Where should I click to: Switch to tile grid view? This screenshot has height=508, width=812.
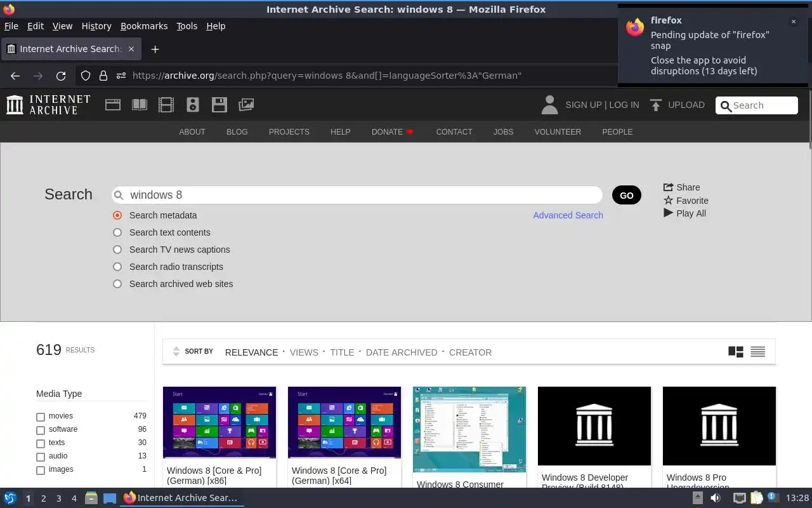[x=736, y=352]
